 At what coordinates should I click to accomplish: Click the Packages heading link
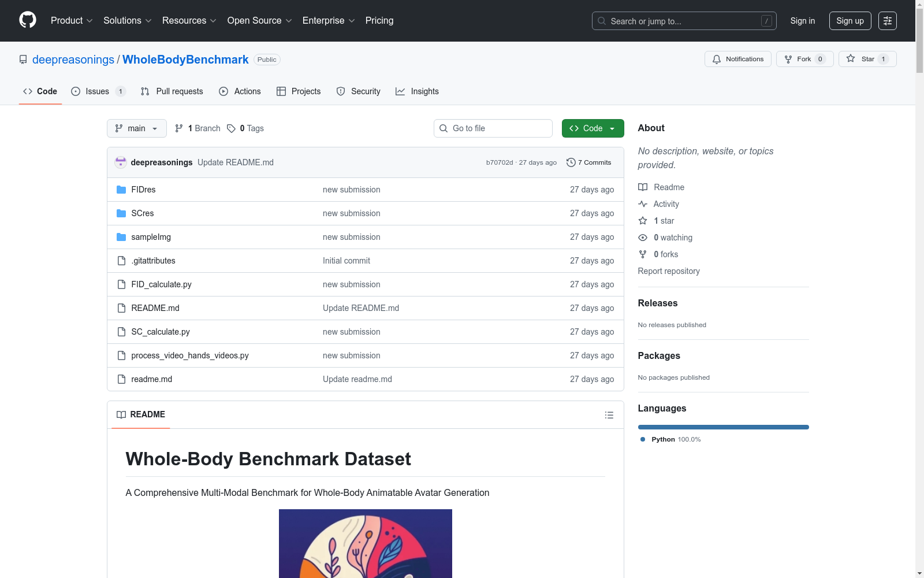659,355
